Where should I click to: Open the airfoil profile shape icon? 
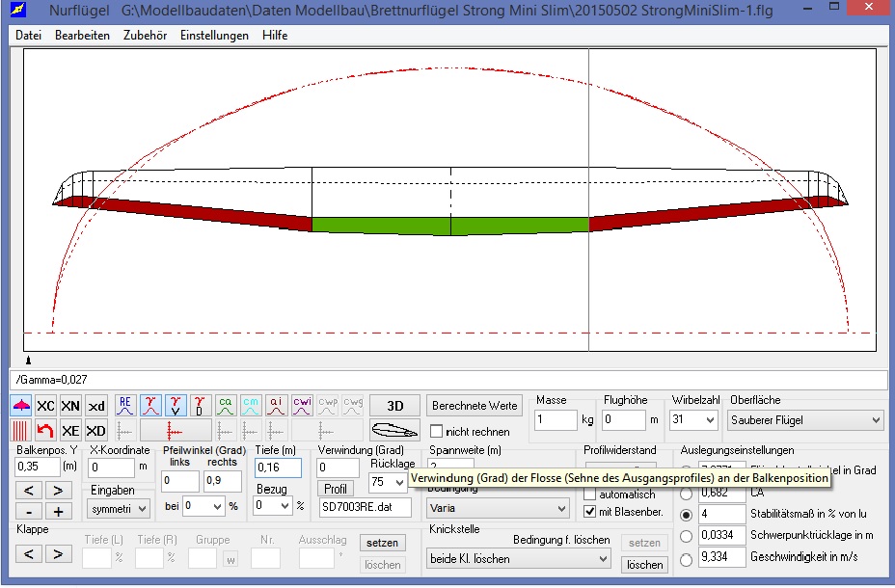[394, 431]
